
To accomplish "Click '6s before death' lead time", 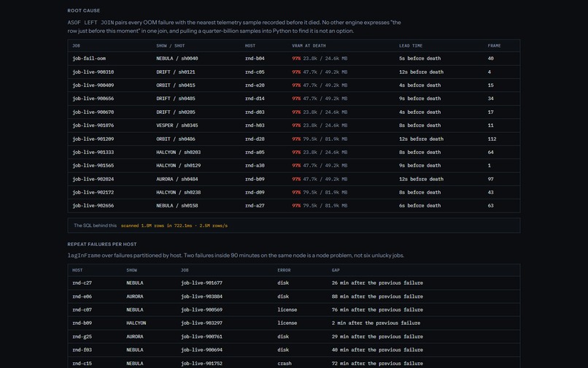I will pos(420,206).
